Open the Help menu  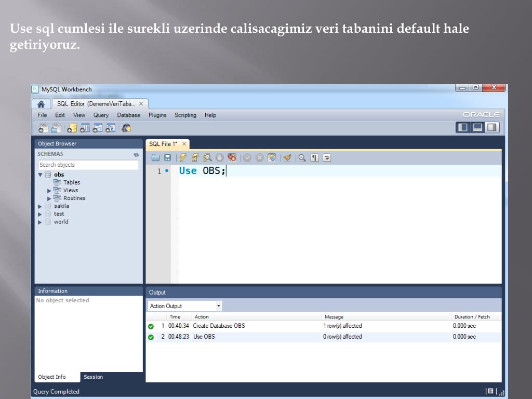pyautogui.click(x=210, y=115)
